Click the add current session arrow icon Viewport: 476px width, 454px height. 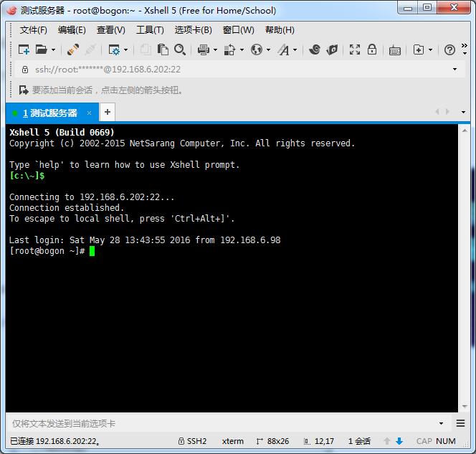(24, 90)
